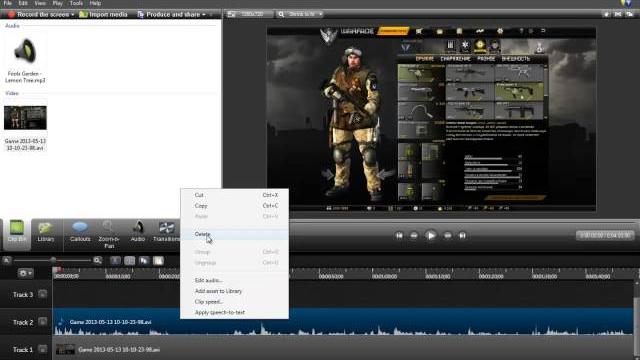Select the Lemon Tree.mp3 audio thumbnail
The width and height of the screenshot is (640, 360).
[25, 51]
